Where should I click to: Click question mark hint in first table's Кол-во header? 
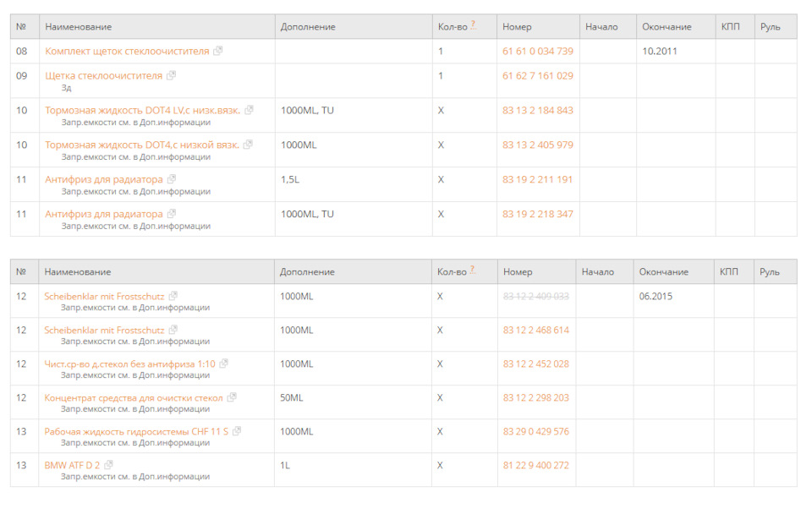[x=473, y=25]
